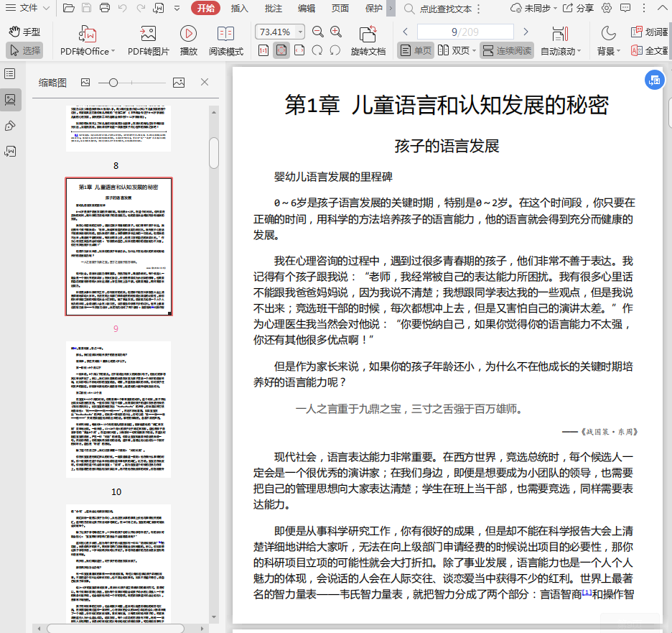Open the 自动滚动 auto scroll dropdown
Viewport: 672px width, 633px height.
tap(561, 41)
